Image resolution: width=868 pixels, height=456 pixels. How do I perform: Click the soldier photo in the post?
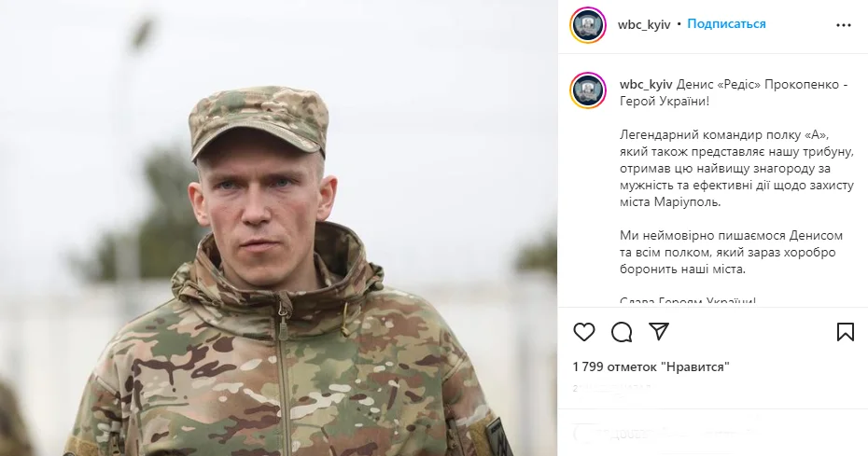[x=278, y=228]
